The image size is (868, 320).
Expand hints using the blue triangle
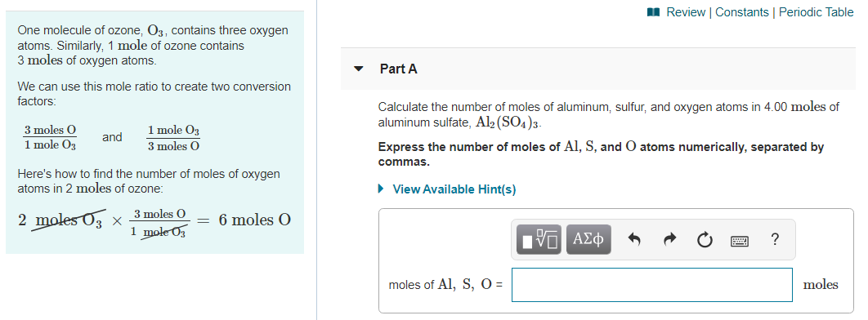tap(381, 189)
